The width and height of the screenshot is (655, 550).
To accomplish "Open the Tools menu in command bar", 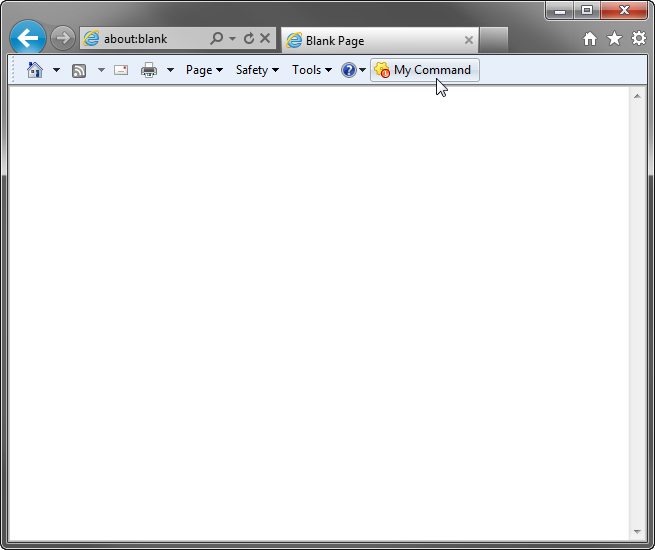I will [x=311, y=70].
